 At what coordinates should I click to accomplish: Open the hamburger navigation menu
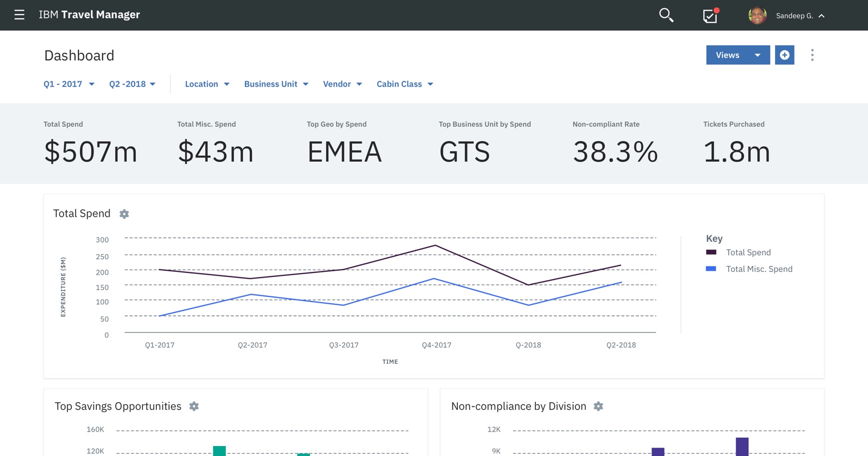point(19,15)
